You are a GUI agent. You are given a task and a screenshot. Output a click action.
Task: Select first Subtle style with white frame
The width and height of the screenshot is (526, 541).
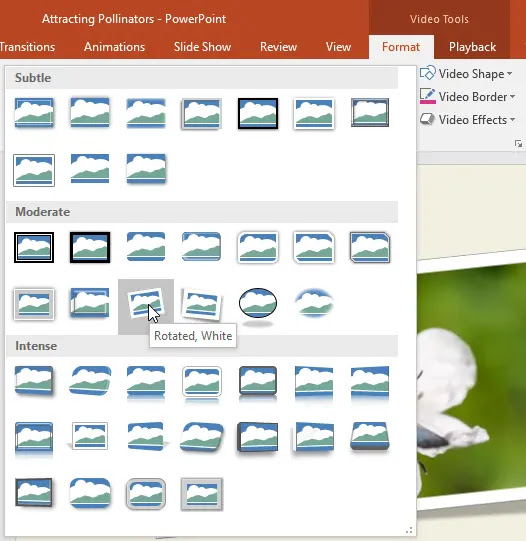pos(34,112)
